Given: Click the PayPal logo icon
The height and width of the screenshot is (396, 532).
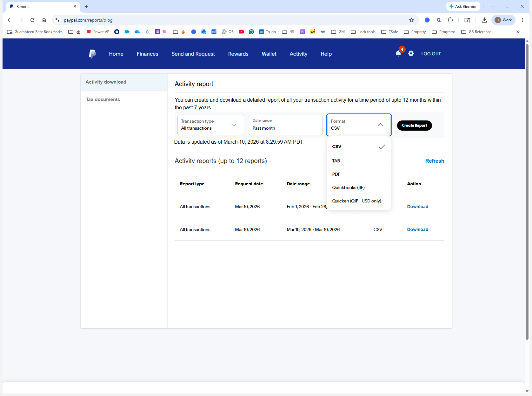Looking at the screenshot, I should click(x=92, y=54).
